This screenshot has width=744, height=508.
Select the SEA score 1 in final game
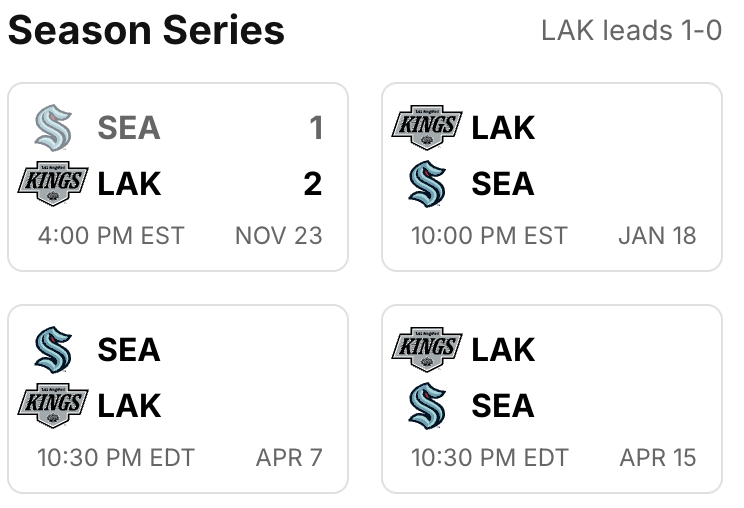[x=316, y=128]
